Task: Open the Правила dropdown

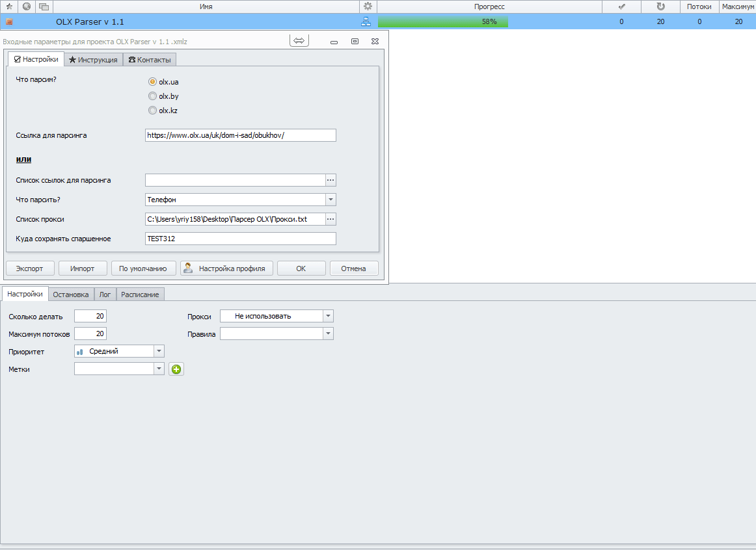Action: coord(329,334)
